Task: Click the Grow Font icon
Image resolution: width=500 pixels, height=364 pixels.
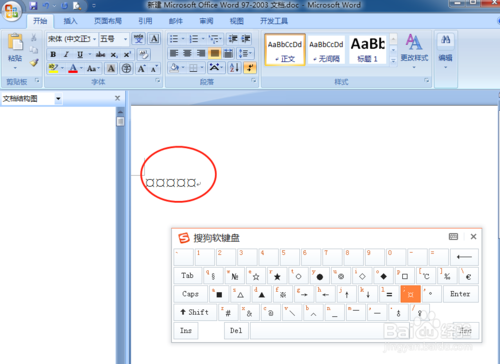Action: tap(142, 69)
